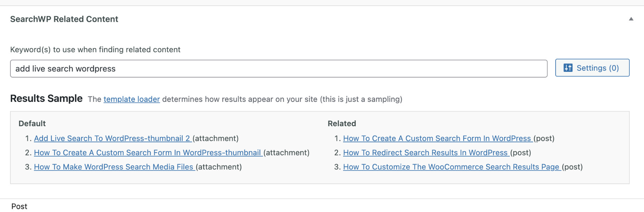
Task: Focus the related content keywords input field
Action: (279, 69)
